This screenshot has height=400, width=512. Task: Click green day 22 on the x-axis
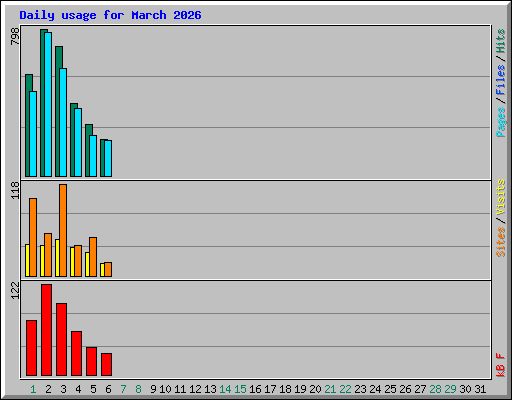tap(345, 389)
